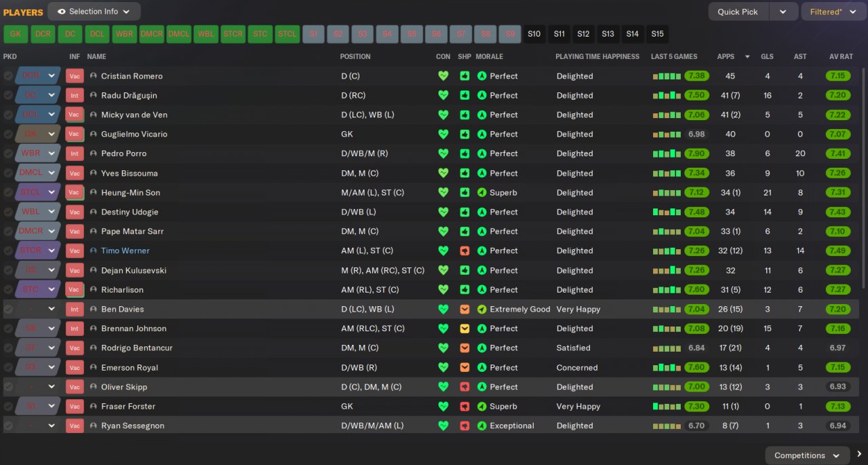
Task: Open the Selection Info dropdown
Action: (94, 12)
